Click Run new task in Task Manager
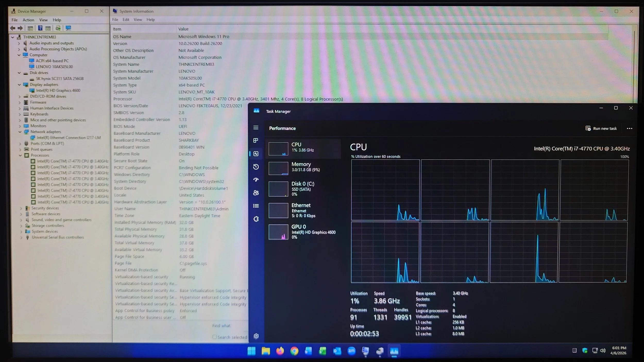The image size is (644, 362). 601,128
